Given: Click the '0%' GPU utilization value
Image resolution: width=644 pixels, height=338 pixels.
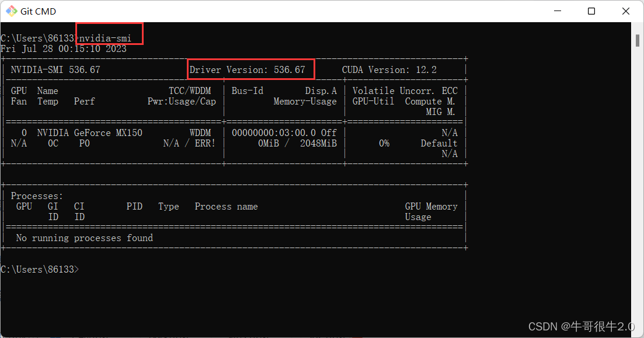Looking at the screenshot, I should coord(384,144).
